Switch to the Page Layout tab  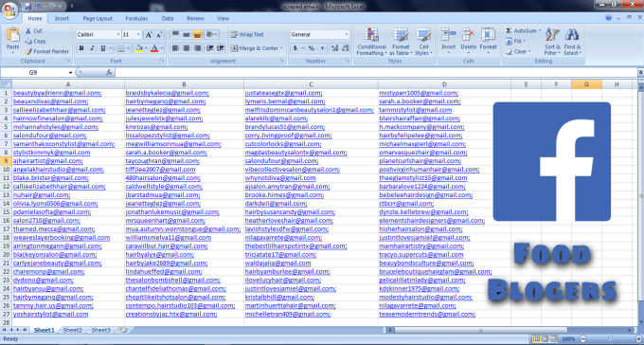[x=98, y=19]
